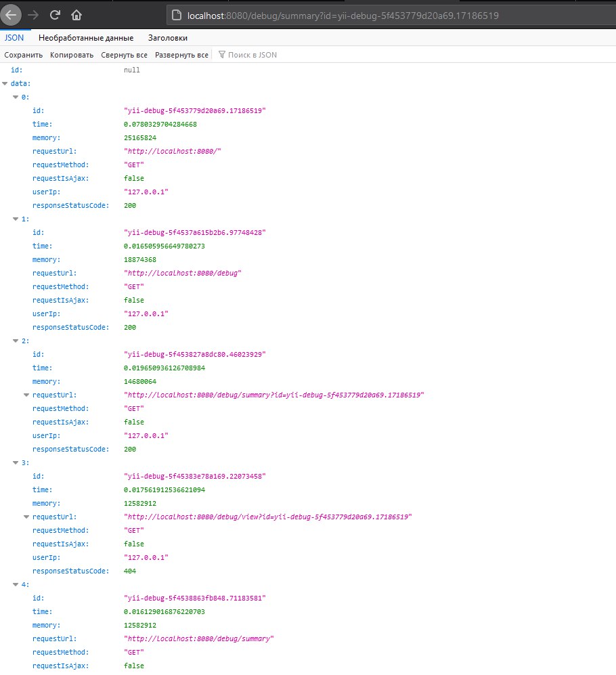Click the responseStatusCode key in item 1
This screenshot has width=616, height=675.
70,328
